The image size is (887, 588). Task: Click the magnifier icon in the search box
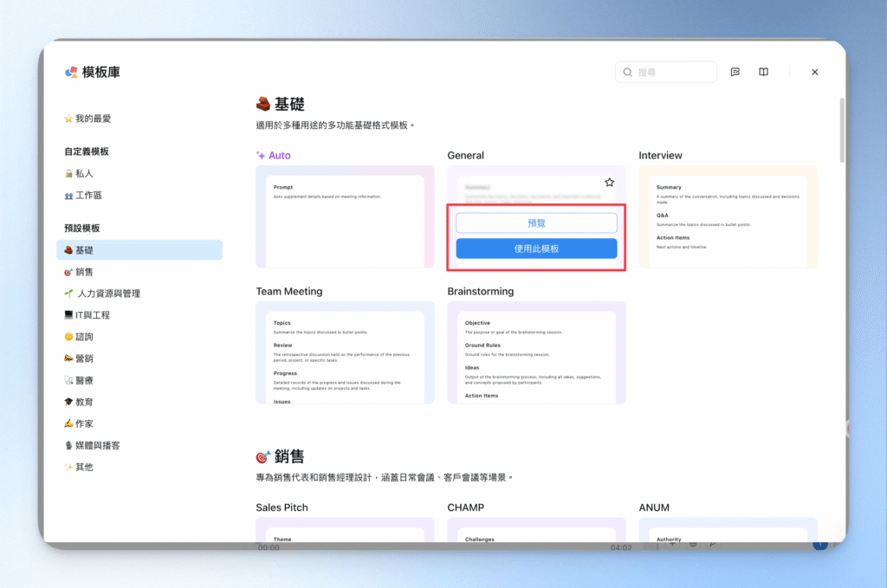point(627,72)
